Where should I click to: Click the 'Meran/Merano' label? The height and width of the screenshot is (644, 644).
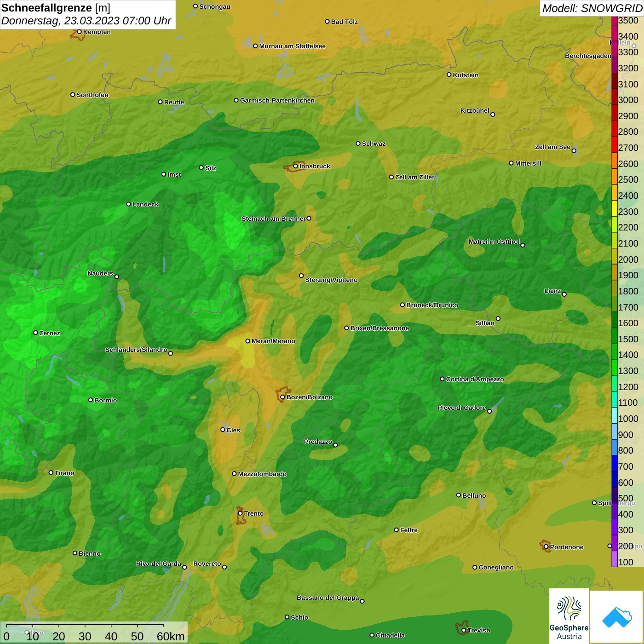point(273,341)
